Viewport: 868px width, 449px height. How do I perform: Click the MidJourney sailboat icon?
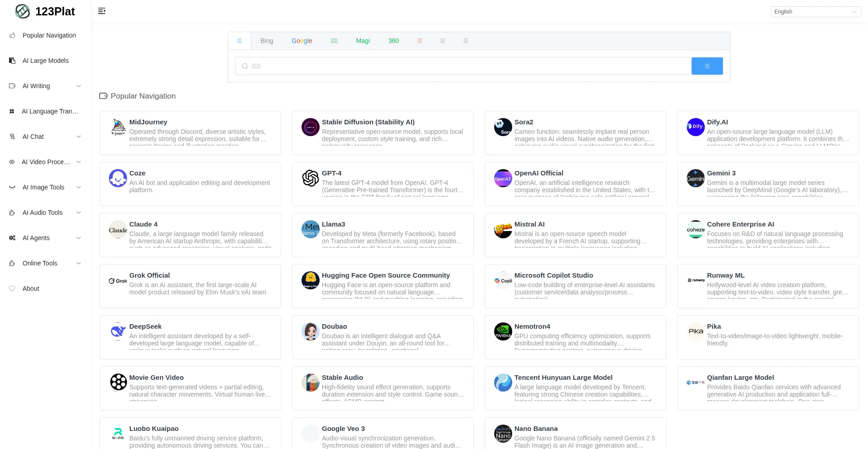point(118,127)
